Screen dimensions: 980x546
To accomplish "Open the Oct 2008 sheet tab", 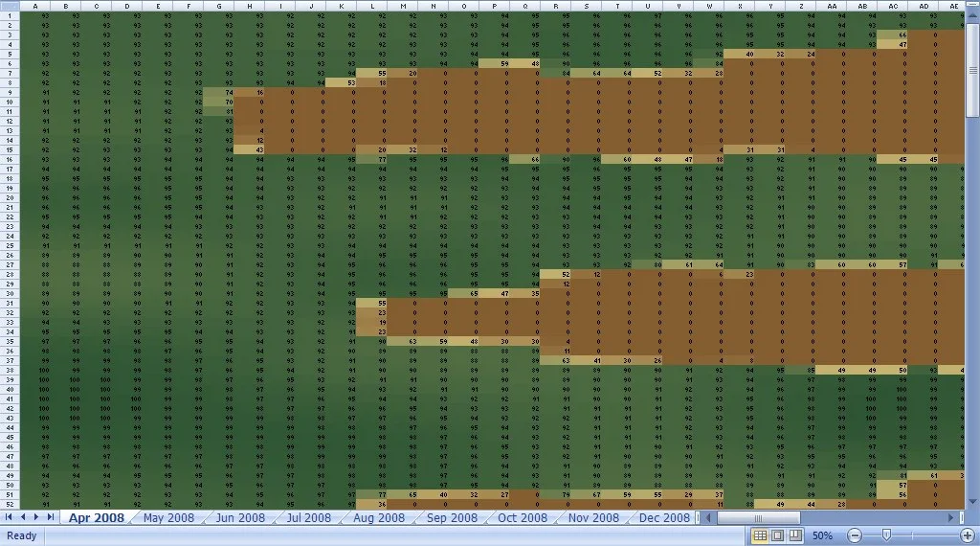I will (523, 518).
